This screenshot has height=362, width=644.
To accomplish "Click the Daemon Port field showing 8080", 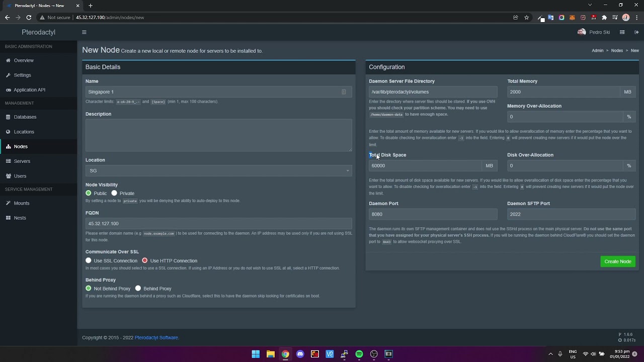I will click(x=433, y=214).
